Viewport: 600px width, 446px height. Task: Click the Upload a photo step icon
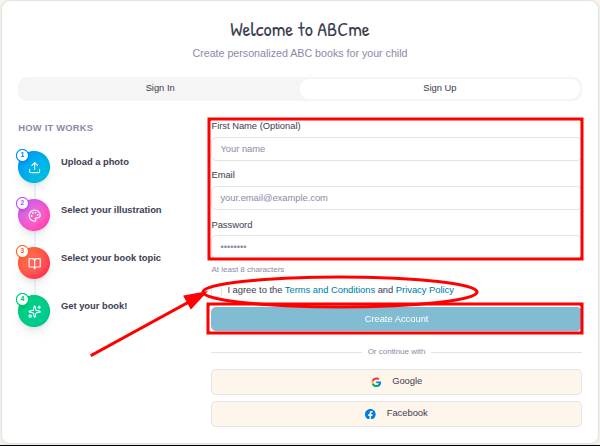coord(34,167)
